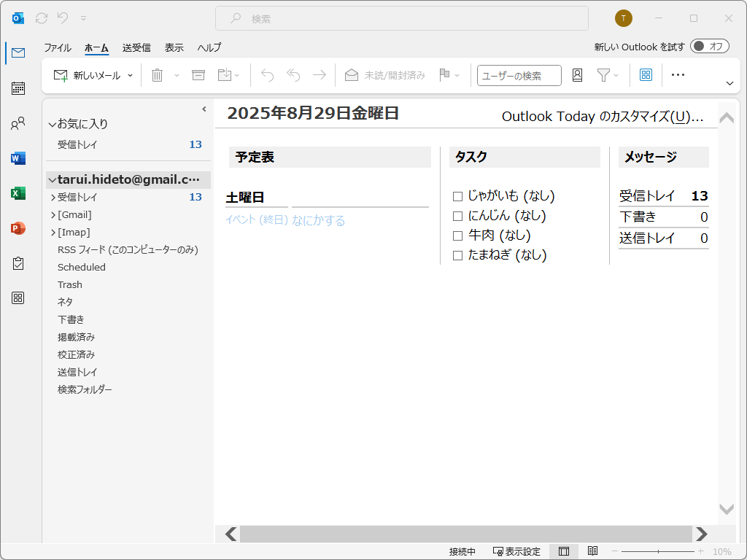Switch to the People view icon
Screen dimensions: 747x560
point(18,122)
